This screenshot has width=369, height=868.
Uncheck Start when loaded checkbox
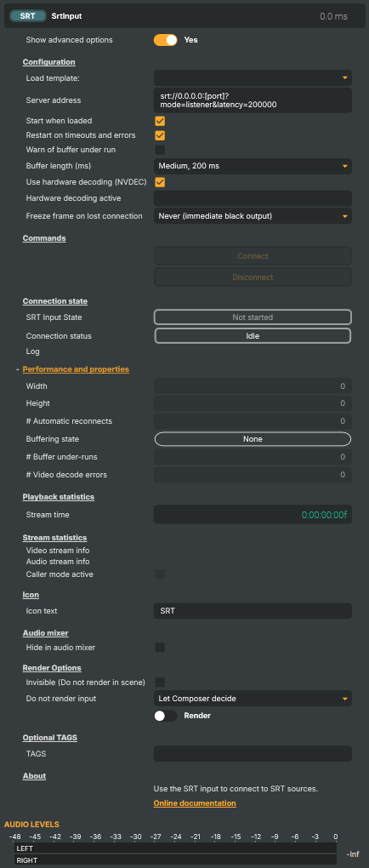(160, 121)
